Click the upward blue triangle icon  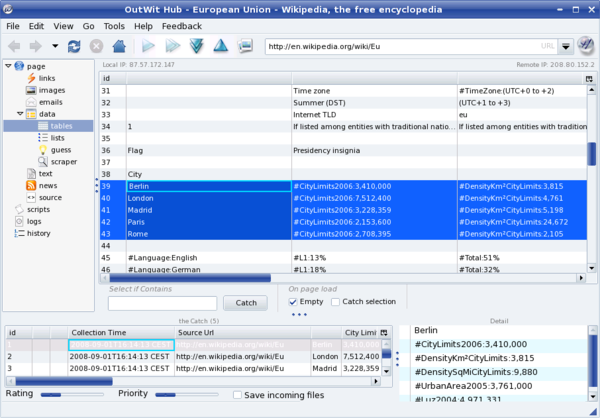pyautogui.click(x=221, y=46)
